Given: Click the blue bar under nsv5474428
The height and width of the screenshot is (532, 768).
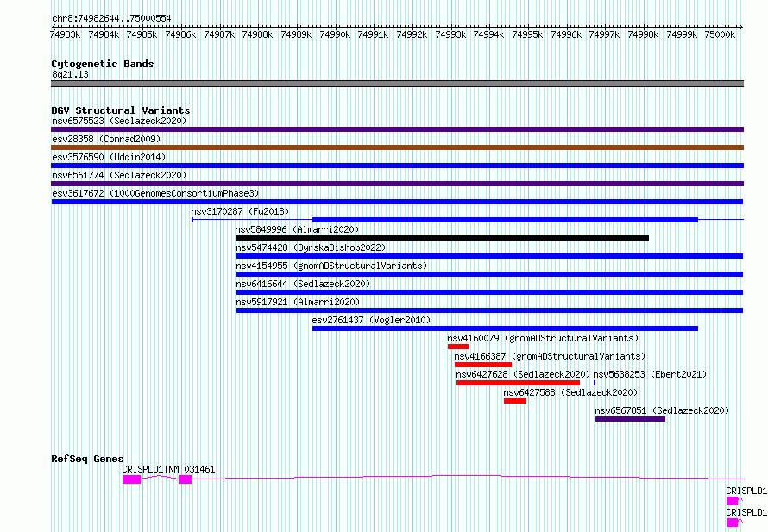Looking at the screenshot, I should pyautogui.click(x=490, y=256).
